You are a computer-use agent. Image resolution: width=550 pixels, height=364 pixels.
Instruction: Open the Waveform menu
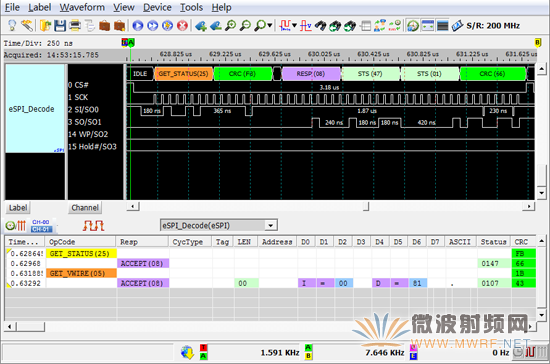tap(82, 7)
